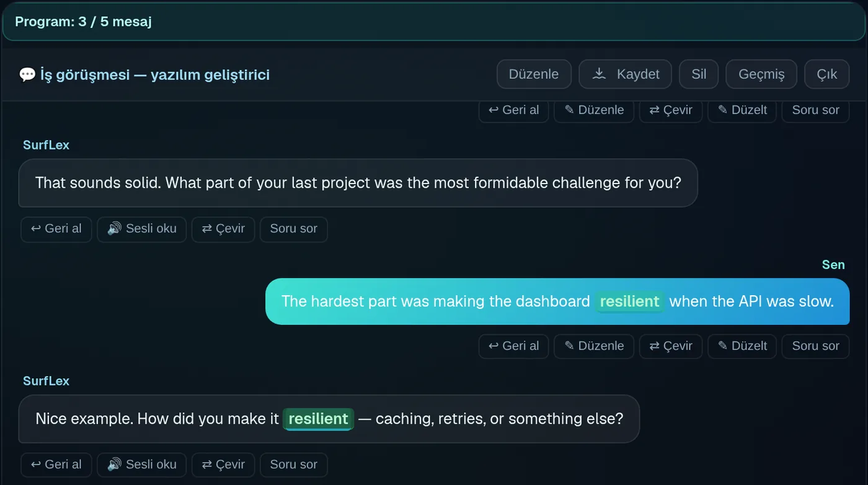Click Düzelt under the dashboard message
This screenshot has height=485, width=868.
[x=742, y=346]
